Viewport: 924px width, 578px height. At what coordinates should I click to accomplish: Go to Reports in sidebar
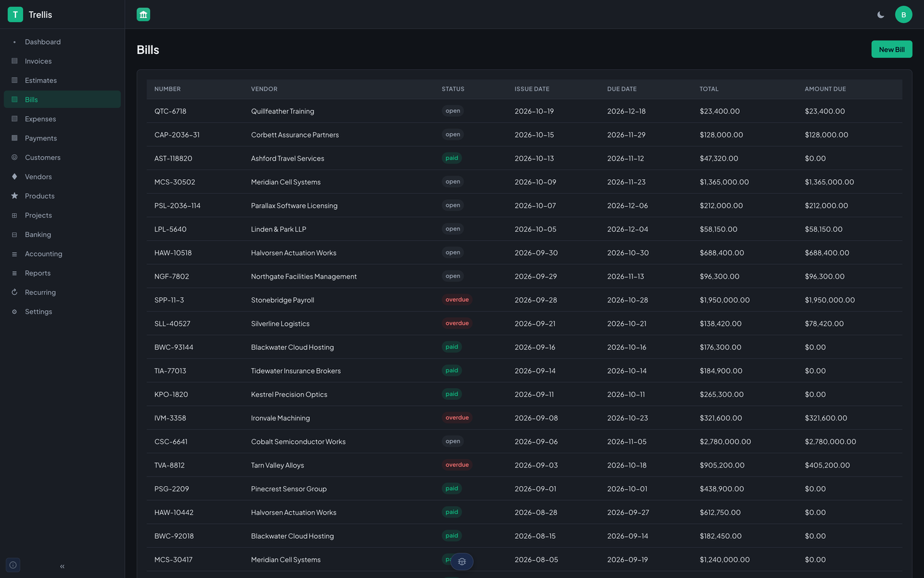[62, 273]
